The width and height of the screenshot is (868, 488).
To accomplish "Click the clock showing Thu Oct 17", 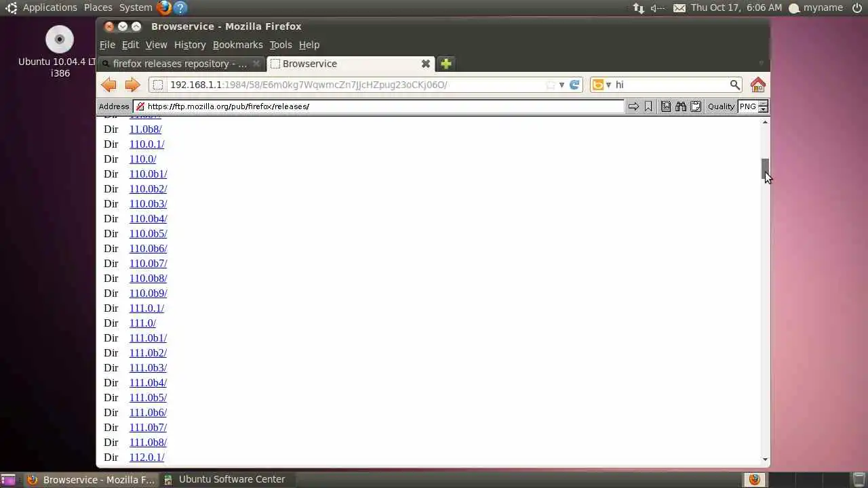I will click(x=736, y=7).
